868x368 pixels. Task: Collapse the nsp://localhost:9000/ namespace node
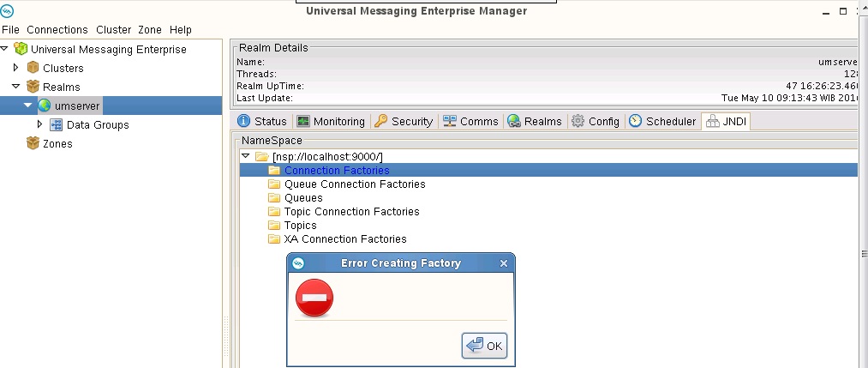click(x=246, y=156)
